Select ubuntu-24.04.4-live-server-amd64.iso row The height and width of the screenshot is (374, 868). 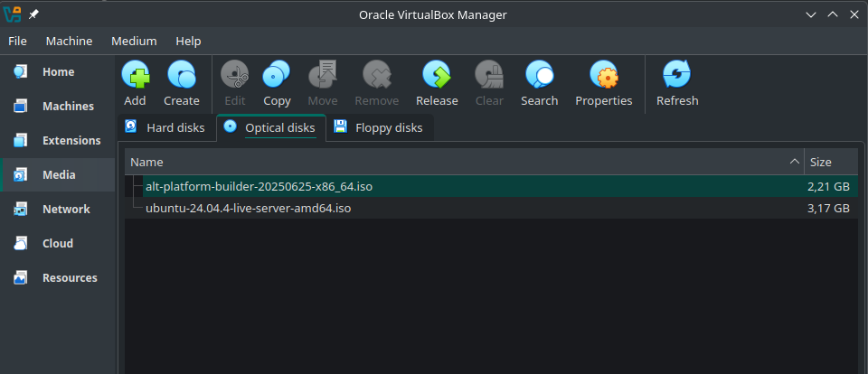(x=248, y=209)
